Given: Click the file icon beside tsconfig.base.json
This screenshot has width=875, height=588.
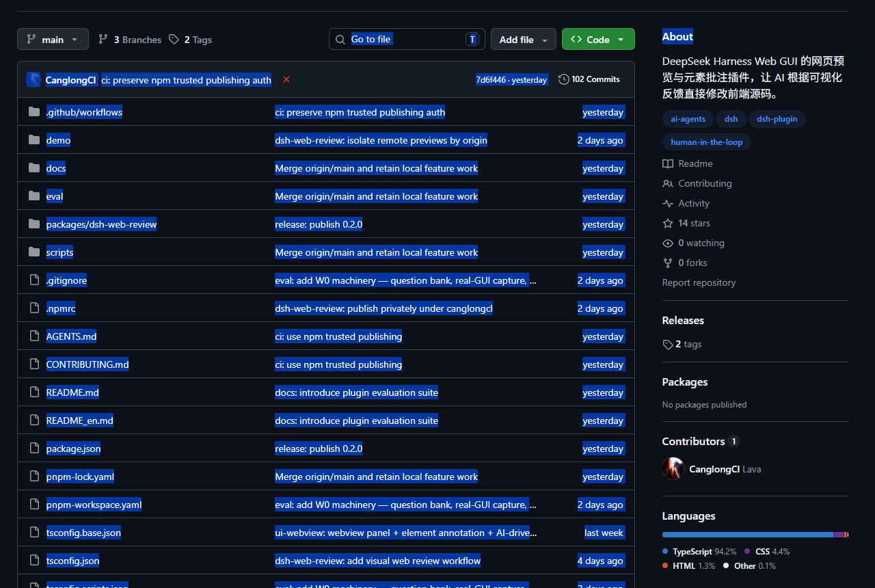Looking at the screenshot, I should (x=34, y=533).
